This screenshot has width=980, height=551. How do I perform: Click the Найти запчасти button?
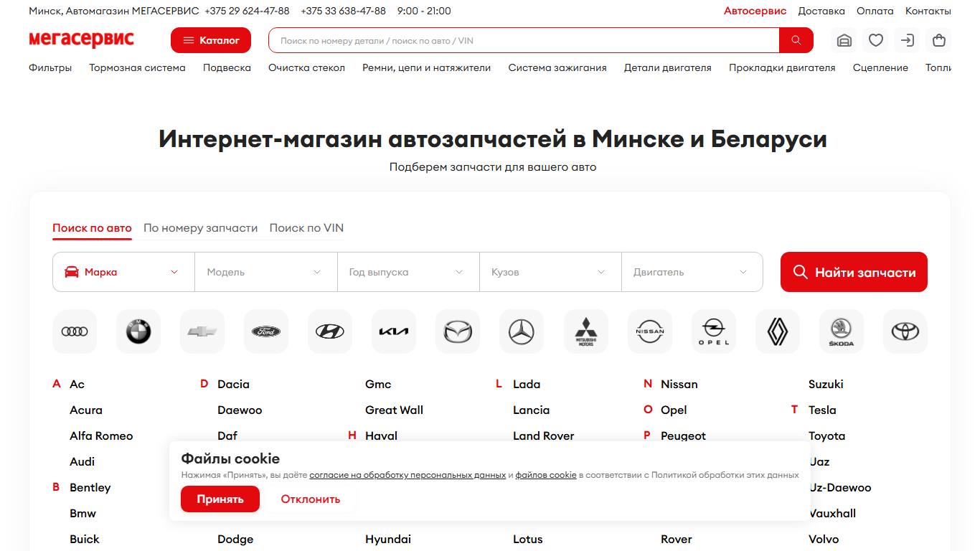coord(854,272)
